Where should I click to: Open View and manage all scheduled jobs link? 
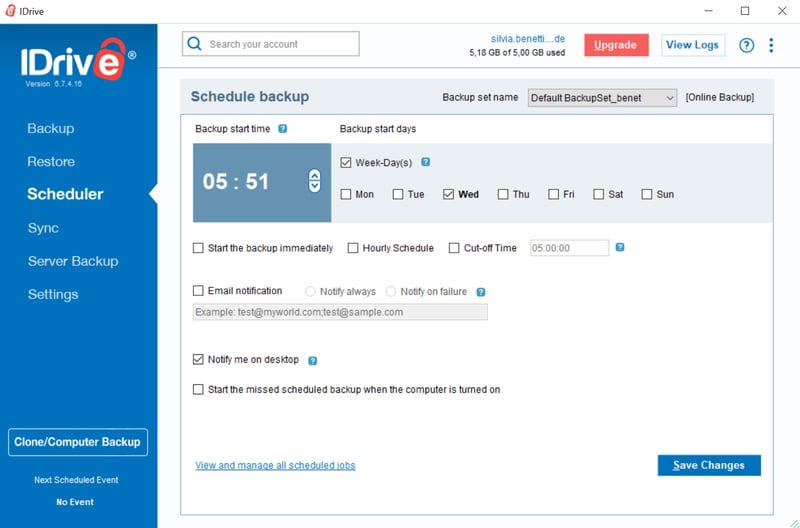pyautogui.click(x=275, y=465)
